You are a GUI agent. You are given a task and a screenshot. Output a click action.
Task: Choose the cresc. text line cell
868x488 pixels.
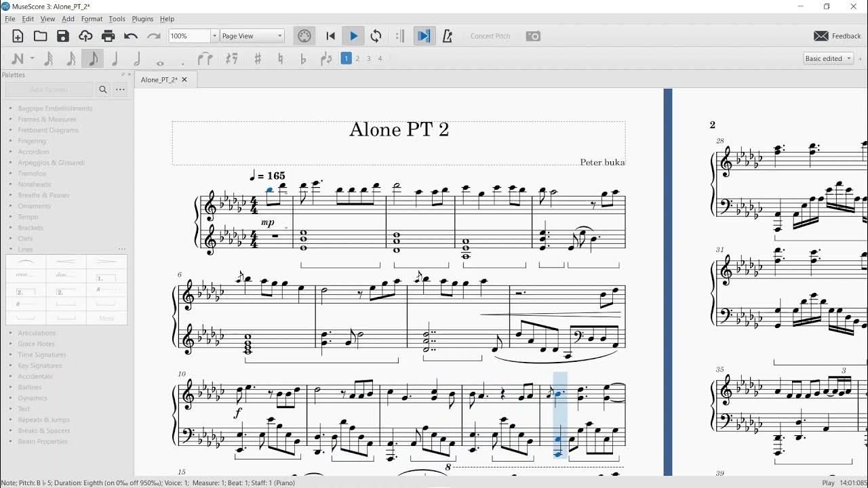tap(26, 275)
